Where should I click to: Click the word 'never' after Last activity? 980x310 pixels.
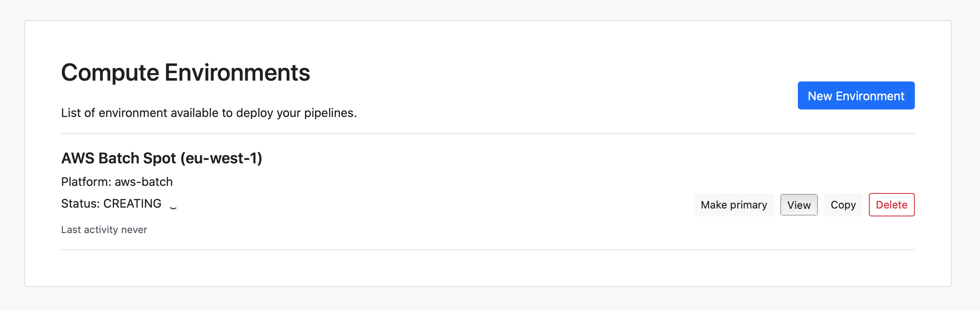click(134, 230)
